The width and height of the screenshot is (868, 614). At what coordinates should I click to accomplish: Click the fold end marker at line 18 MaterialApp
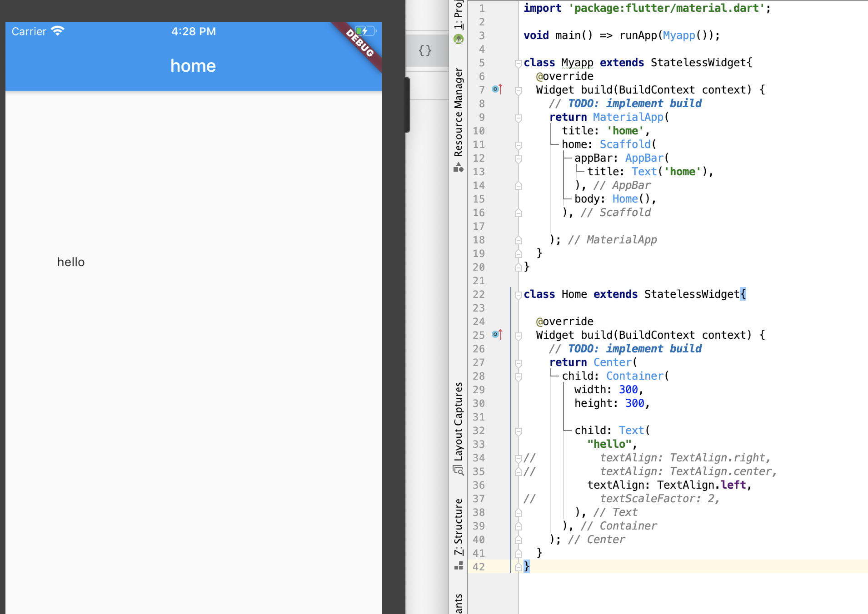[x=518, y=240]
